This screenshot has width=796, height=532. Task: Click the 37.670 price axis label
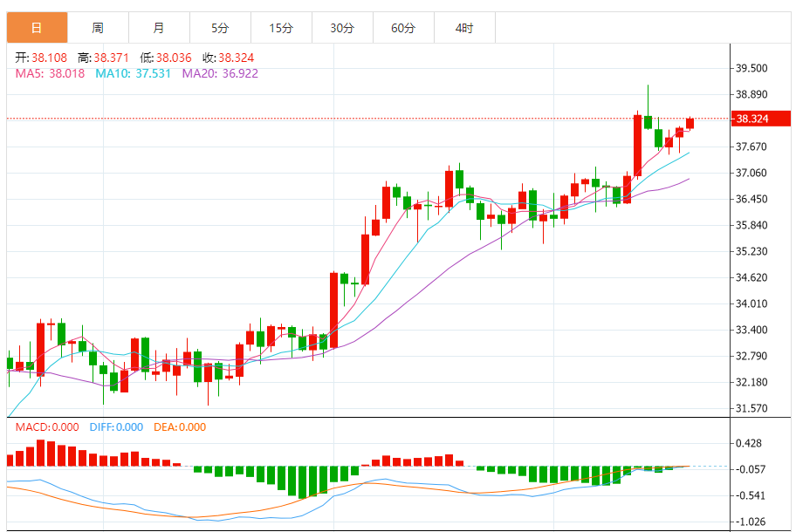(751, 147)
